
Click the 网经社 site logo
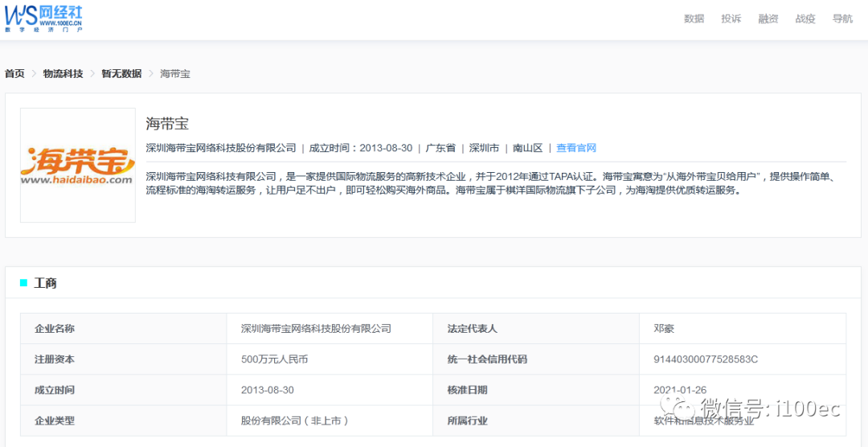pos(43,18)
